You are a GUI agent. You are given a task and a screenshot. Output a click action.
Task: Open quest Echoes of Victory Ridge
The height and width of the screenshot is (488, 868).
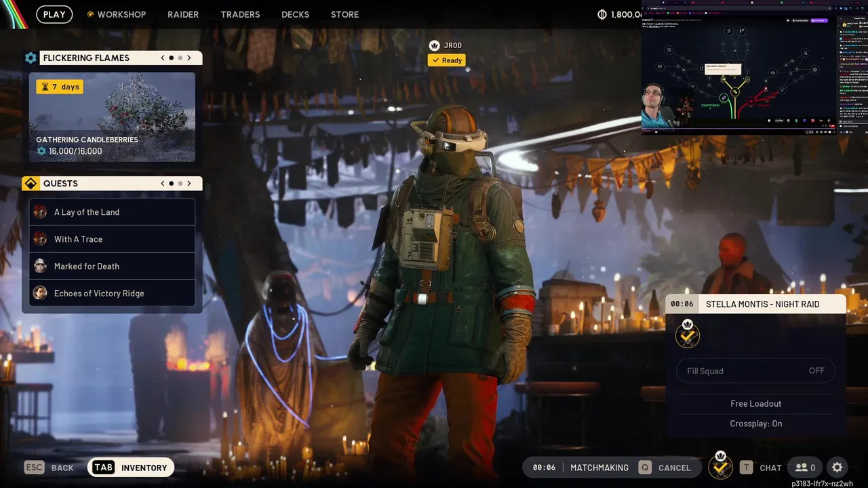click(112, 293)
